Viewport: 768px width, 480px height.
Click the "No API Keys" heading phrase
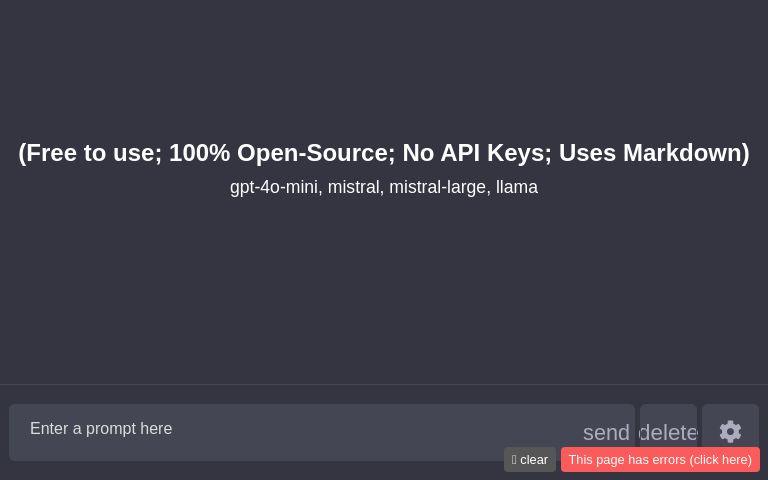click(x=473, y=153)
